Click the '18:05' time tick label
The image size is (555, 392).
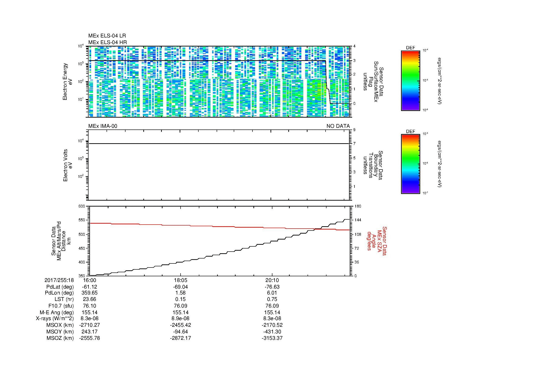point(180,280)
